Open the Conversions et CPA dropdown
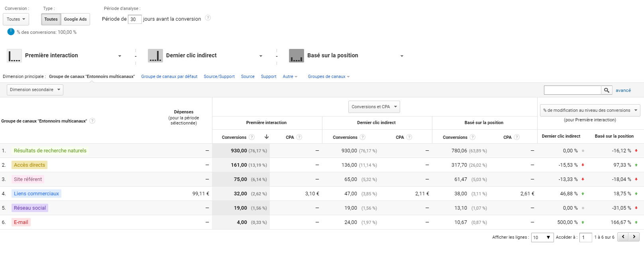644x255 pixels. click(x=374, y=107)
